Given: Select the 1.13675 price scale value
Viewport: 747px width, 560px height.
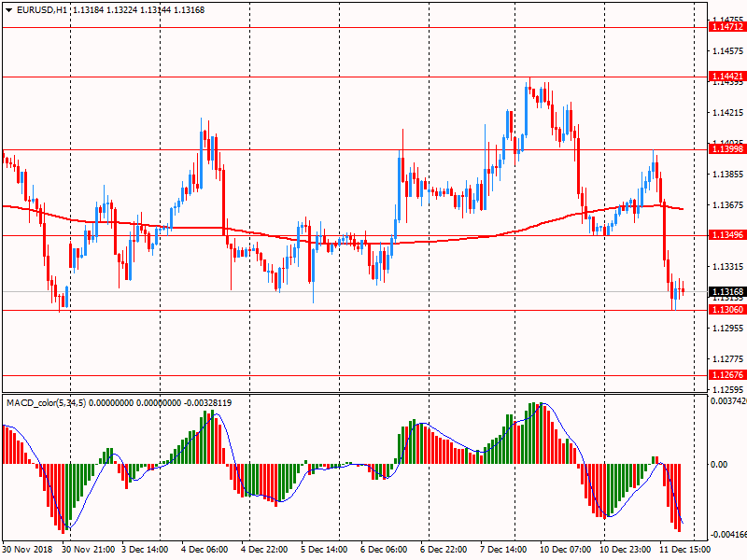Looking at the screenshot, I should 726,204.
